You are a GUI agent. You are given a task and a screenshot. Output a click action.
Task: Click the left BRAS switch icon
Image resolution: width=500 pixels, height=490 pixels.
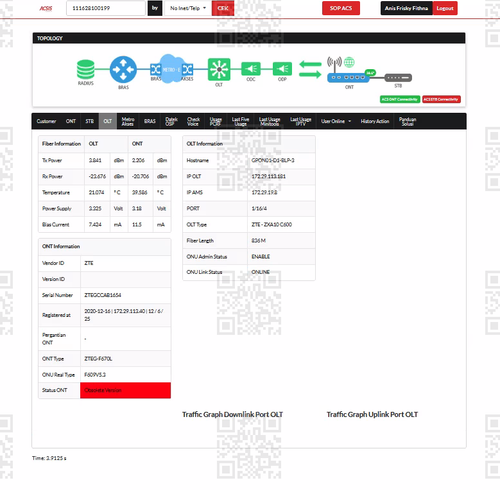pos(155,69)
